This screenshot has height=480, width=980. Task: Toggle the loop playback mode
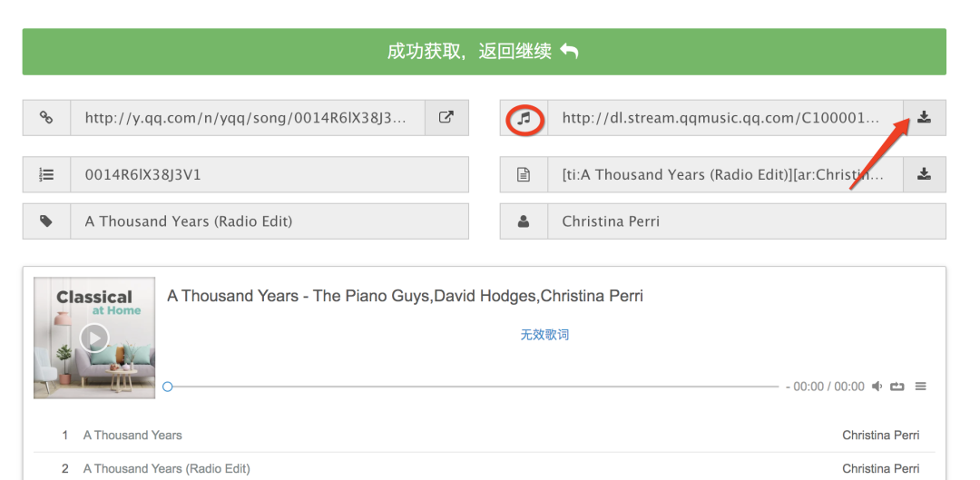click(x=897, y=387)
